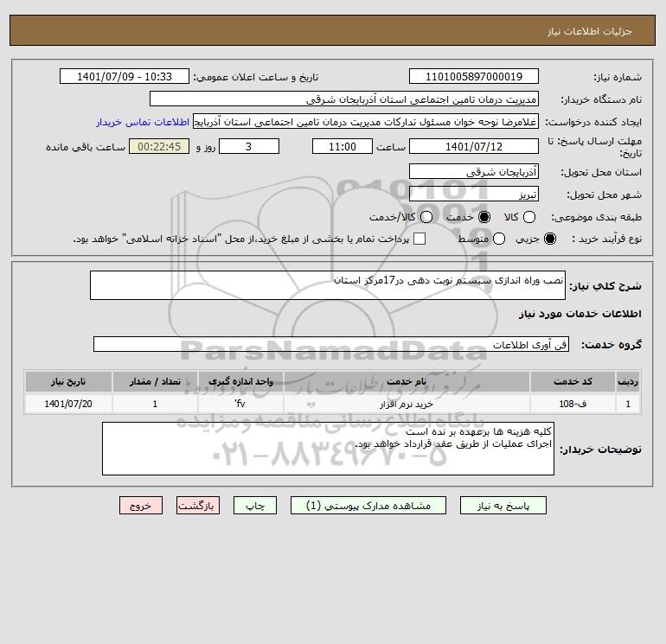Click table header نام خدمت
Image resolution: width=666 pixels, height=644 pixels.
pos(407,381)
